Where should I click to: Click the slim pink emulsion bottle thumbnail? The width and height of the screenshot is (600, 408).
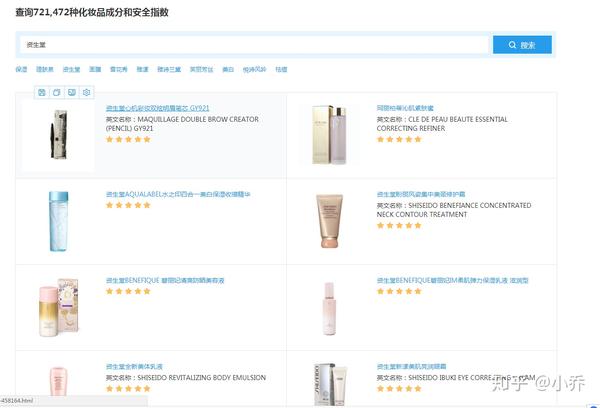(x=329, y=308)
